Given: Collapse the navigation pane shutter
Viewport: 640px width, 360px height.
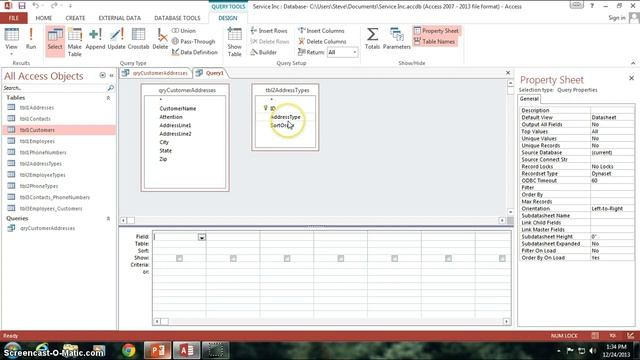Looking at the screenshot, I should [x=111, y=76].
